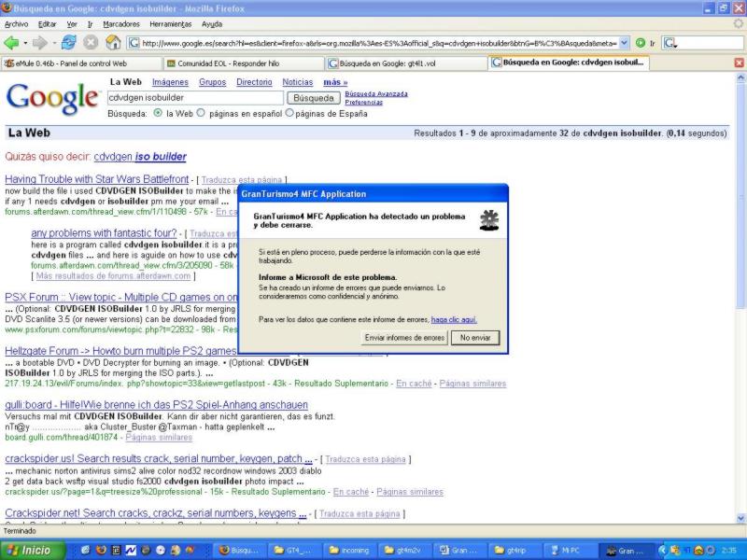The width and height of the screenshot is (747, 560).
Task: Open the Ver menu
Action: (x=72, y=24)
